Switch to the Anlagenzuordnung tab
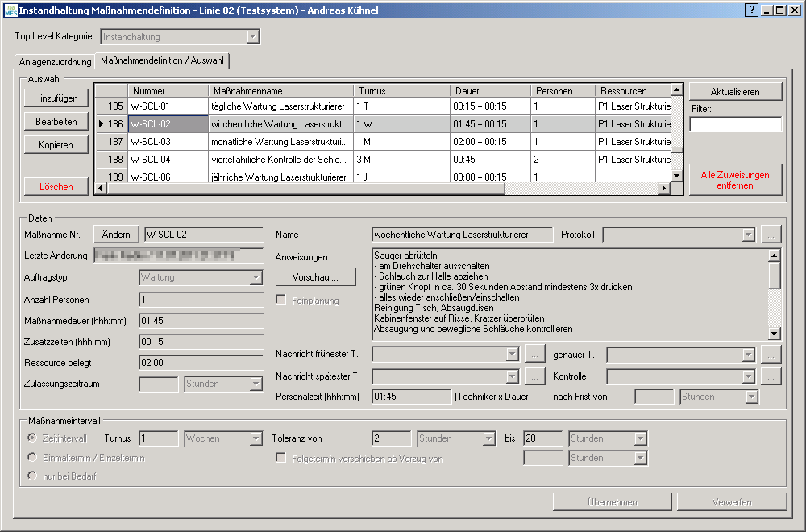 tap(54, 62)
